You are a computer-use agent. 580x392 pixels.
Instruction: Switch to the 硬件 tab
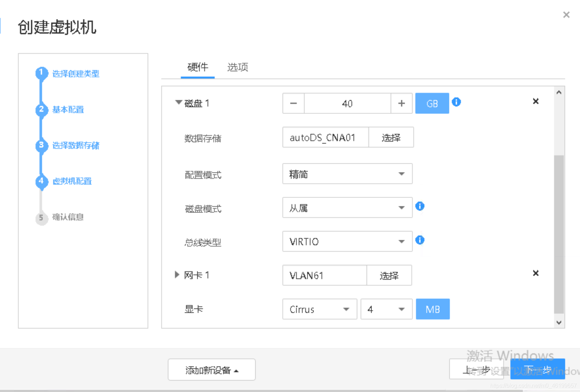(198, 67)
